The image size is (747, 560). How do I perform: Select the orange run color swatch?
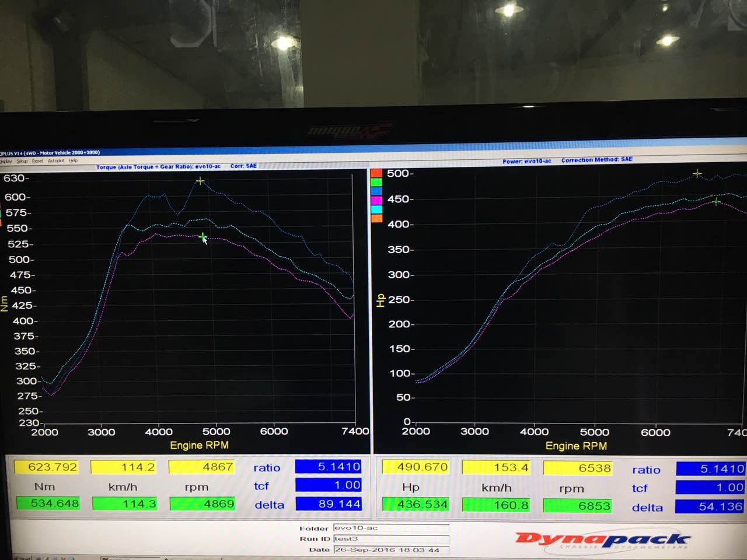[x=376, y=218]
